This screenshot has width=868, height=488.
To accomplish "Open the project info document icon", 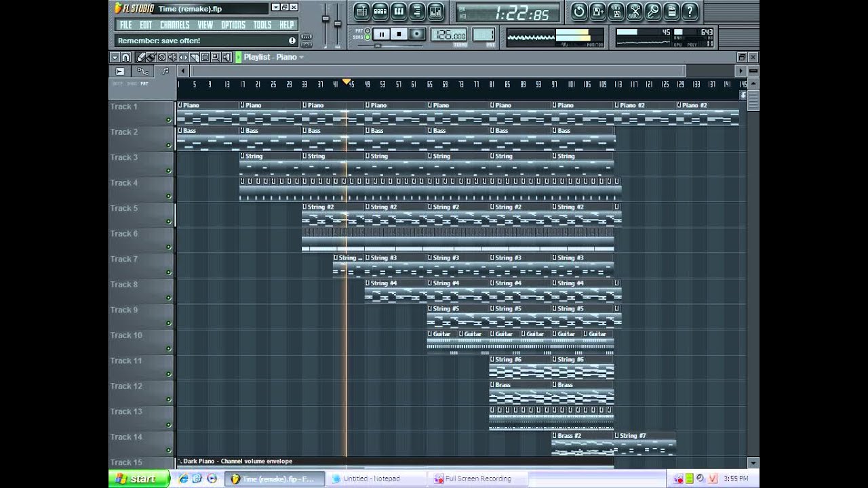I will (671, 11).
